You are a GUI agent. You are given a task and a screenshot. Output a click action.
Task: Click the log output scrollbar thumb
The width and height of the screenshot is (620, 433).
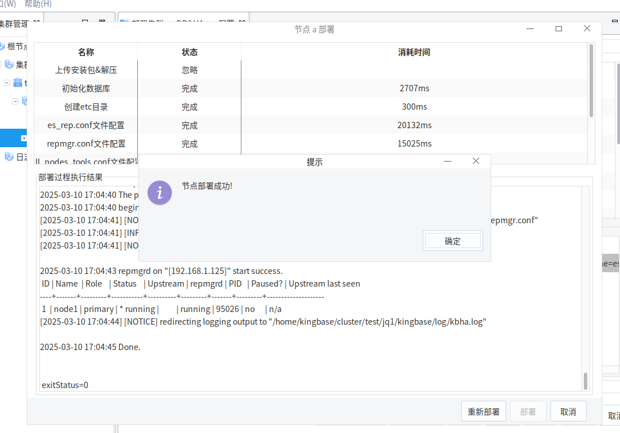click(586, 381)
